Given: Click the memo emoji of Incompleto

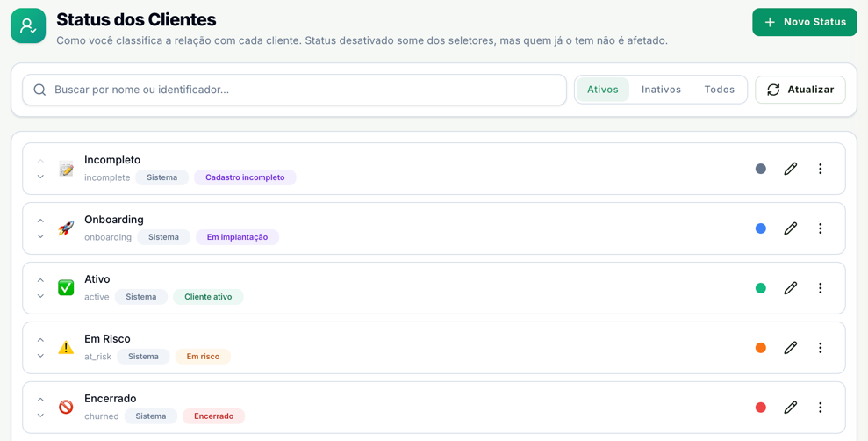Looking at the screenshot, I should [x=66, y=169].
